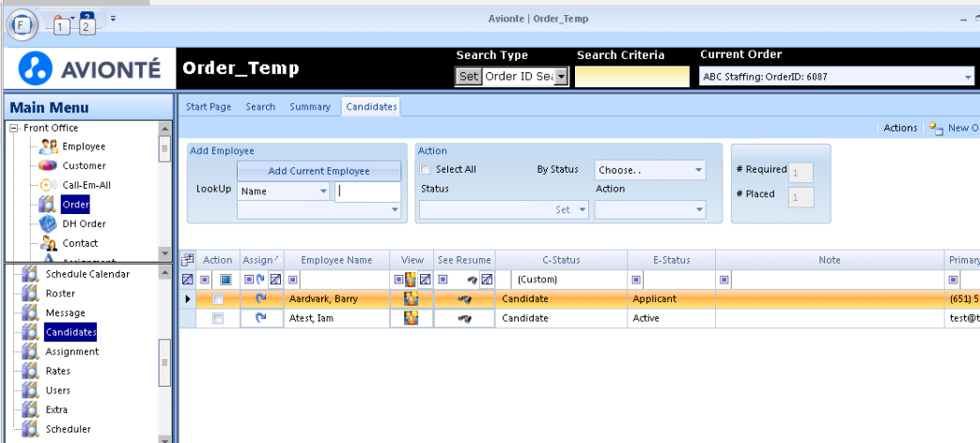
Task: Open the round application menu button
Action: click(x=22, y=25)
